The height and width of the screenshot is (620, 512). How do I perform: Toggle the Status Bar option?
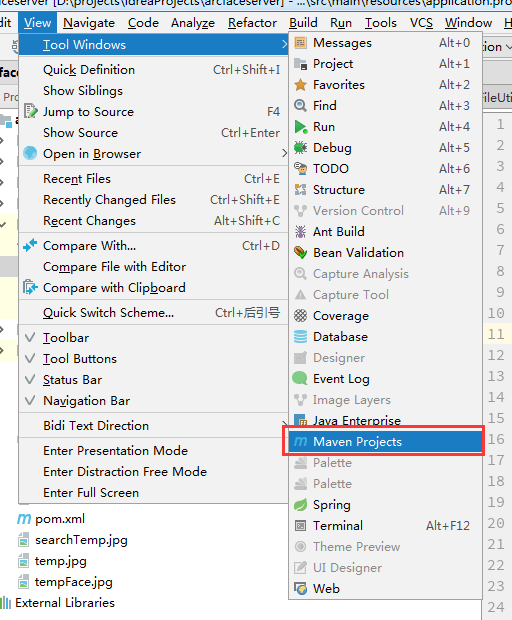[153, 380]
